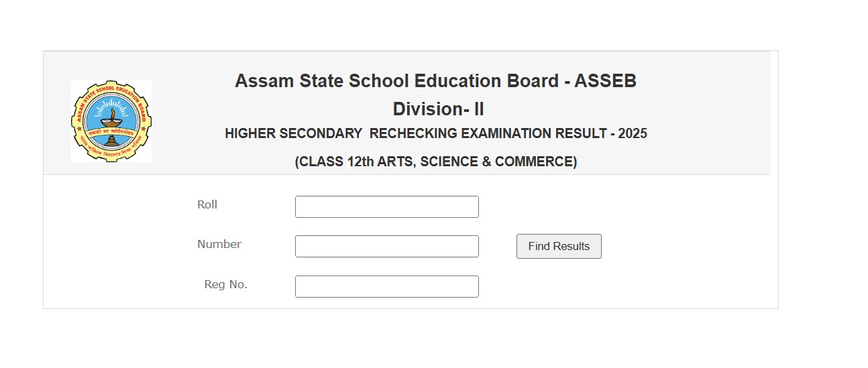Click the Division- II subheading
Screen dimensions: 868x368
pos(438,109)
